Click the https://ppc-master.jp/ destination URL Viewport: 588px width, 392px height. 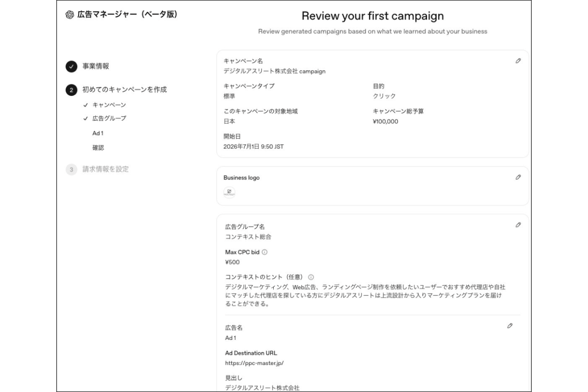pos(254,363)
